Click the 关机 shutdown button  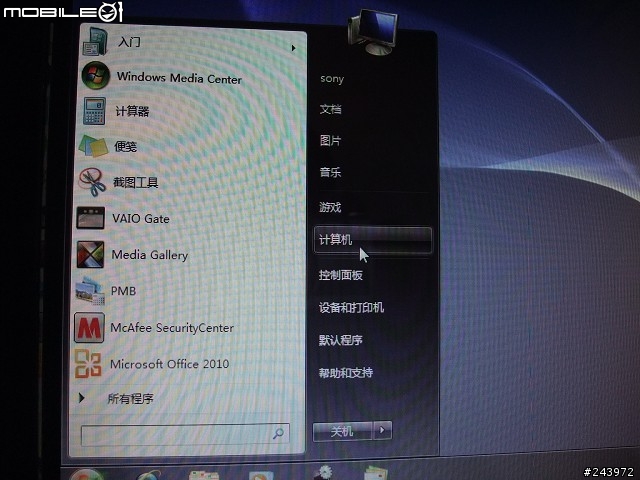(x=342, y=431)
